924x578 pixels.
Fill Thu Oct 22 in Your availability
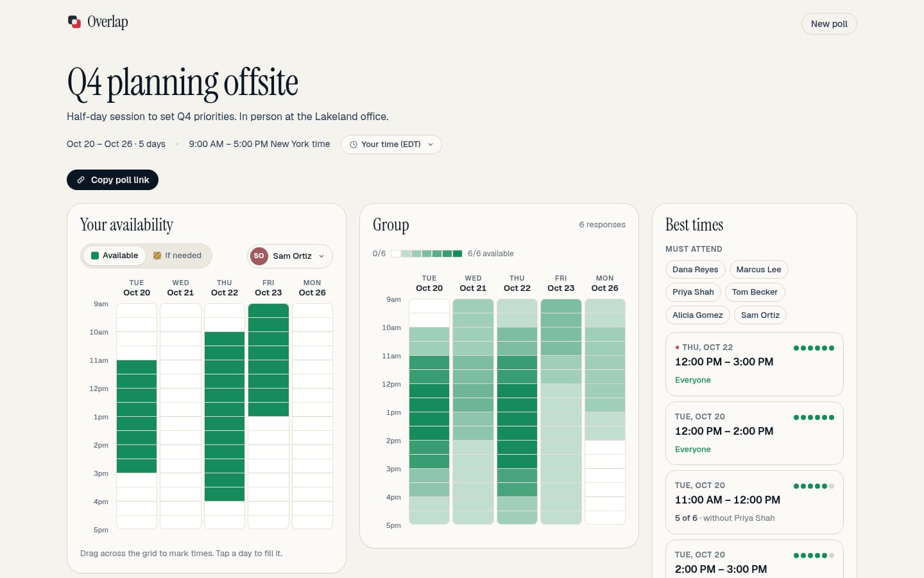[225, 288]
